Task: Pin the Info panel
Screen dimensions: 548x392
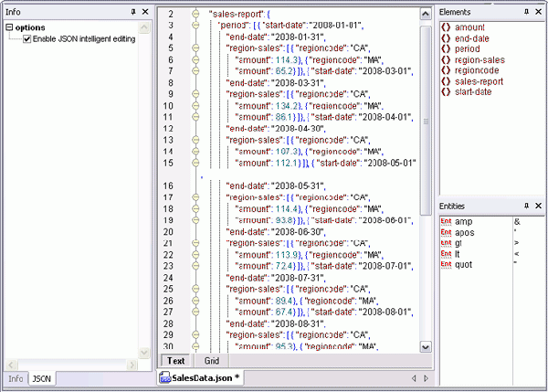Action: click(133, 12)
